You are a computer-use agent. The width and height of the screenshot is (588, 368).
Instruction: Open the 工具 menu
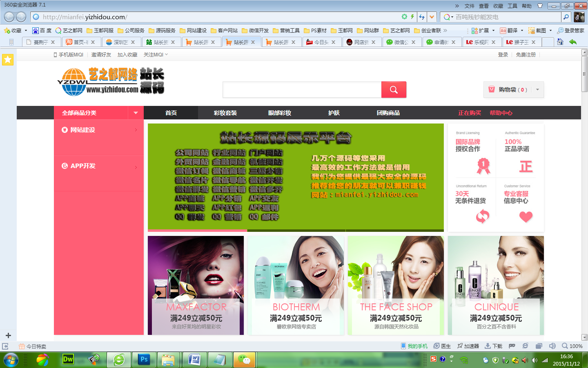pos(512,6)
